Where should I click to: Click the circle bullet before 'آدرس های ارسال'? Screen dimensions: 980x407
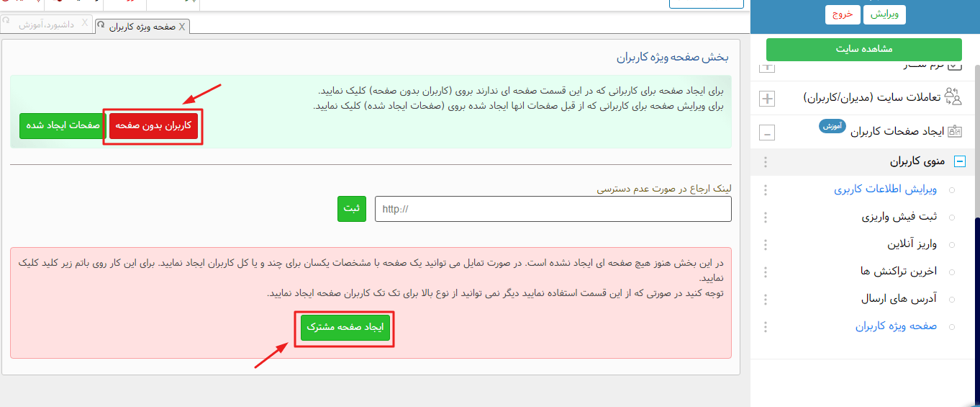click(x=953, y=300)
